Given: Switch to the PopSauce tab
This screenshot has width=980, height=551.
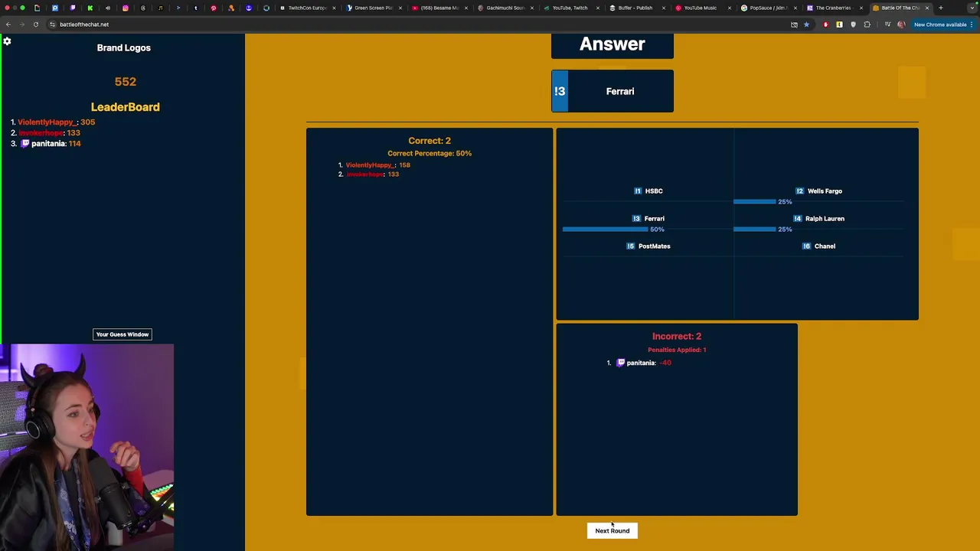Looking at the screenshot, I should pos(769,8).
